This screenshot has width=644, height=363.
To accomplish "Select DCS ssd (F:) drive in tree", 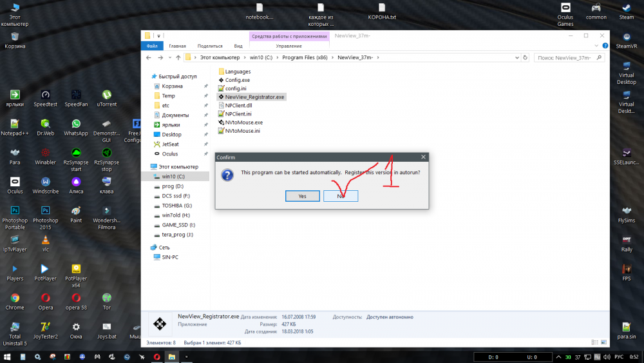I will [x=176, y=195].
